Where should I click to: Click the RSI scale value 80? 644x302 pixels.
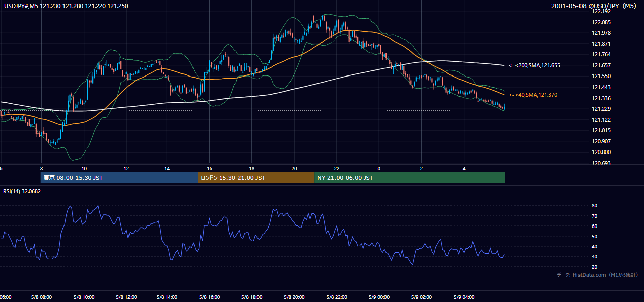pos(595,206)
